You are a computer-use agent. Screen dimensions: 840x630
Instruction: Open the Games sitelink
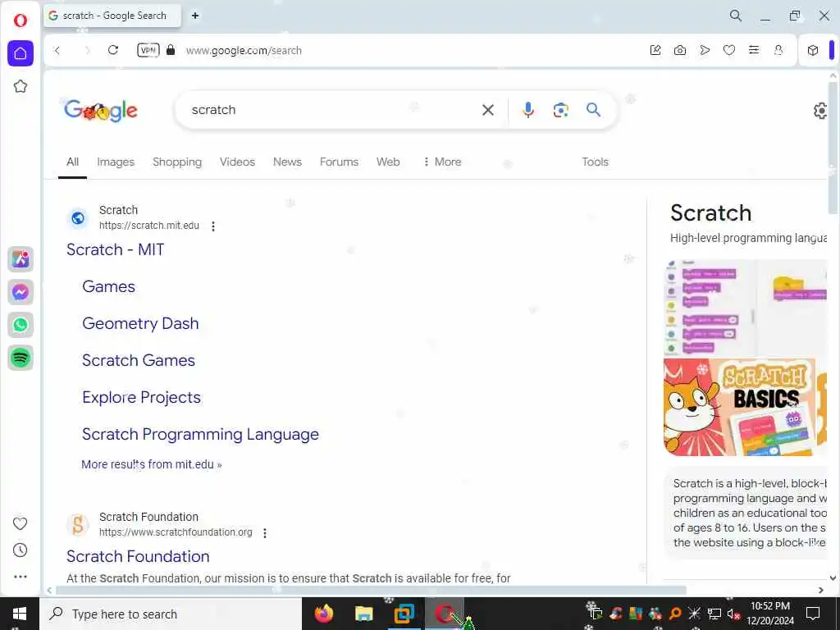pos(109,286)
